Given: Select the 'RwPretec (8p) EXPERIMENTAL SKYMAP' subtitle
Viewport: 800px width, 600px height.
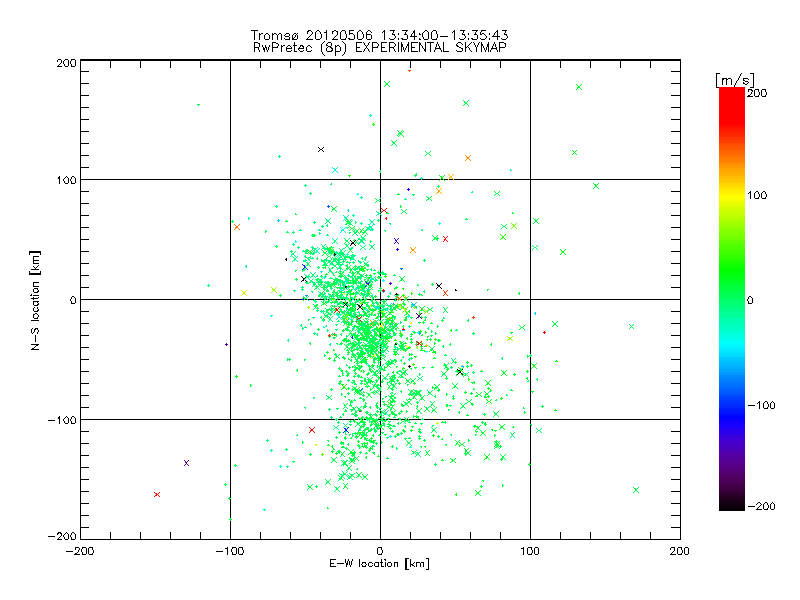Looking at the screenshot, I should 379,48.
